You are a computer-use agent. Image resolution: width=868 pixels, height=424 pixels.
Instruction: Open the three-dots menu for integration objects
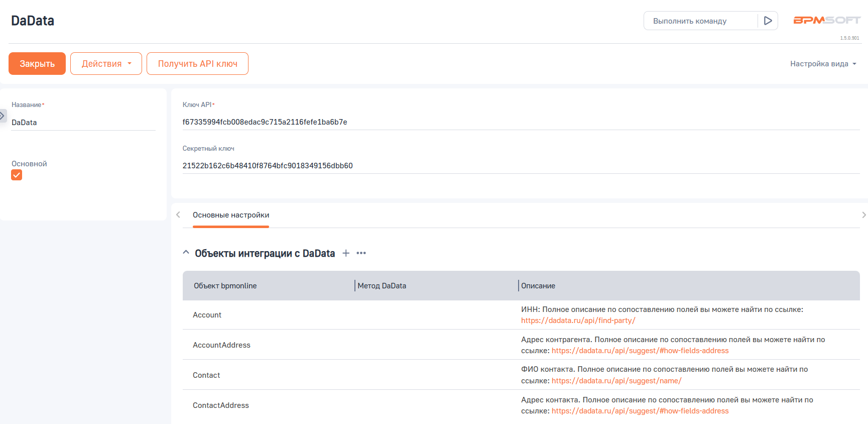coord(361,253)
